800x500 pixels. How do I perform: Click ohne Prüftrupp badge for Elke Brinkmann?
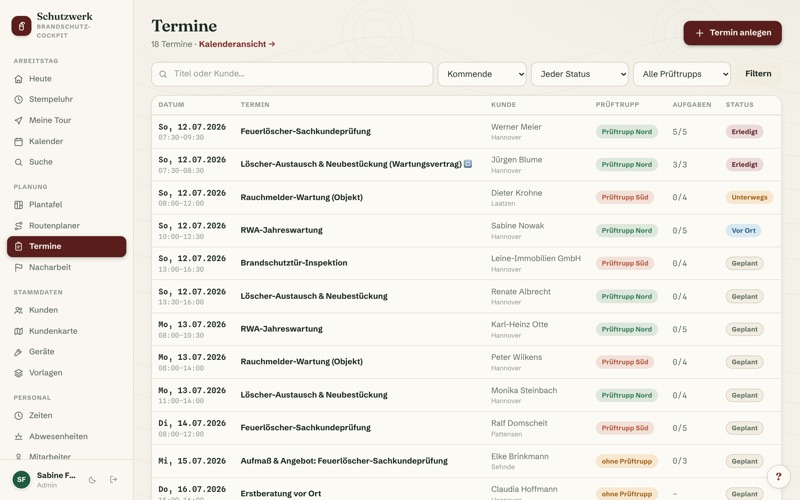(627, 461)
